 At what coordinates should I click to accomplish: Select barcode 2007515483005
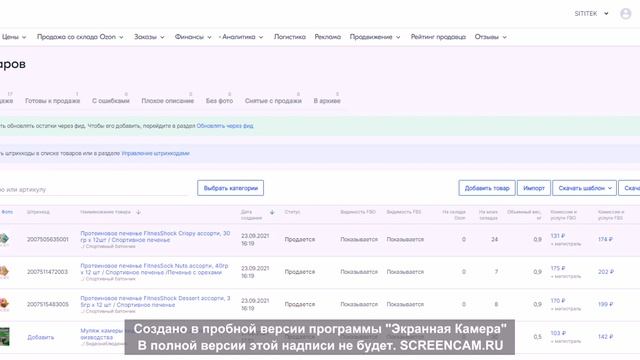pyautogui.click(x=47, y=304)
